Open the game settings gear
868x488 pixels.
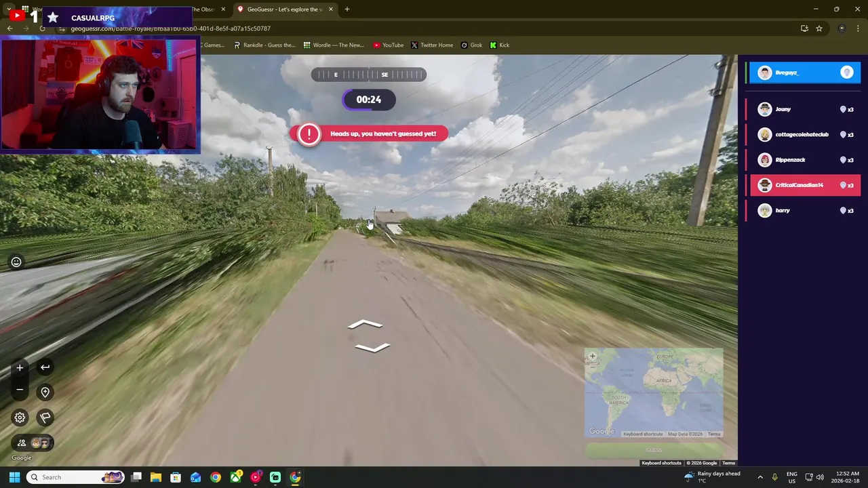click(x=20, y=418)
